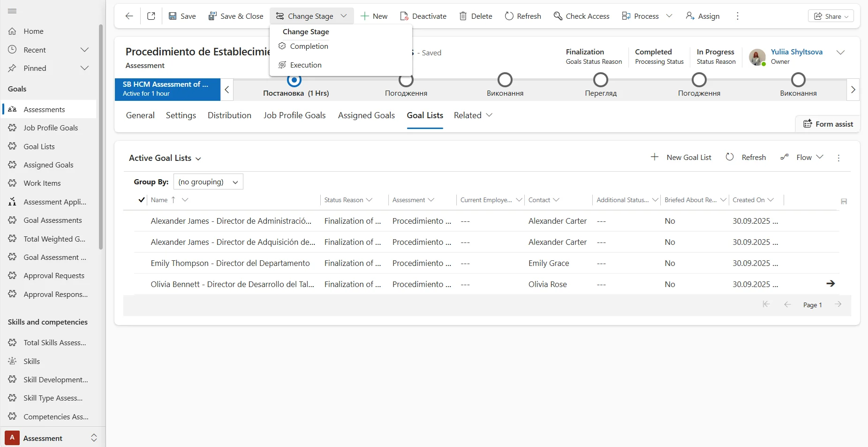Viewport: 868px width, 447px height.
Task: Click Deactivate in command bar
Action: (x=423, y=16)
